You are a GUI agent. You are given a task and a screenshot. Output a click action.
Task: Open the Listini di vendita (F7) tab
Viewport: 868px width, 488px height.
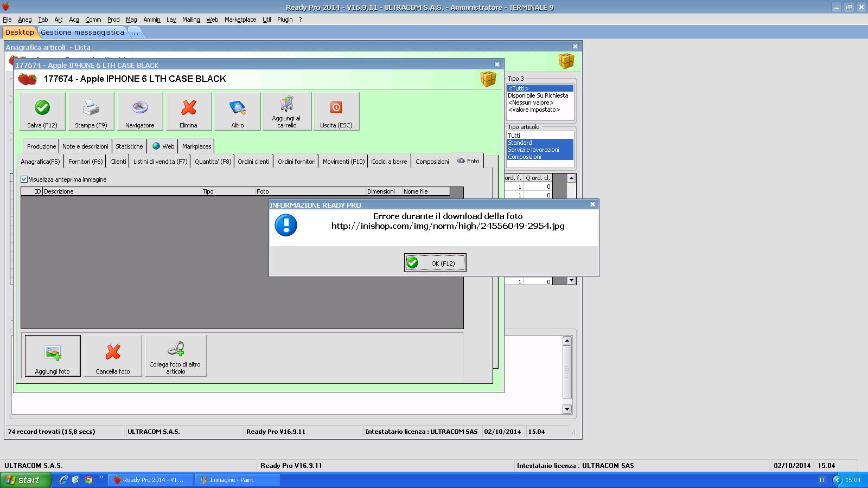pyautogui.click(x=161, y=162)
